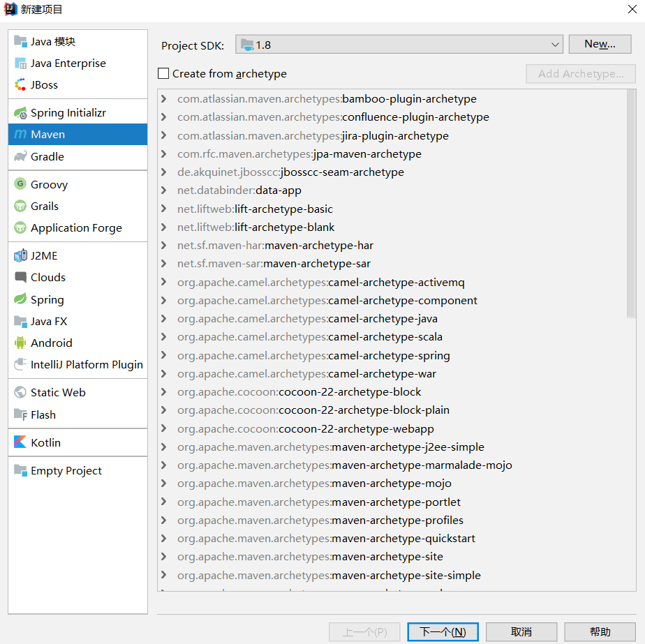Choose the Kotlin logo icon
The image size is (645, 644).
(20, 442)
